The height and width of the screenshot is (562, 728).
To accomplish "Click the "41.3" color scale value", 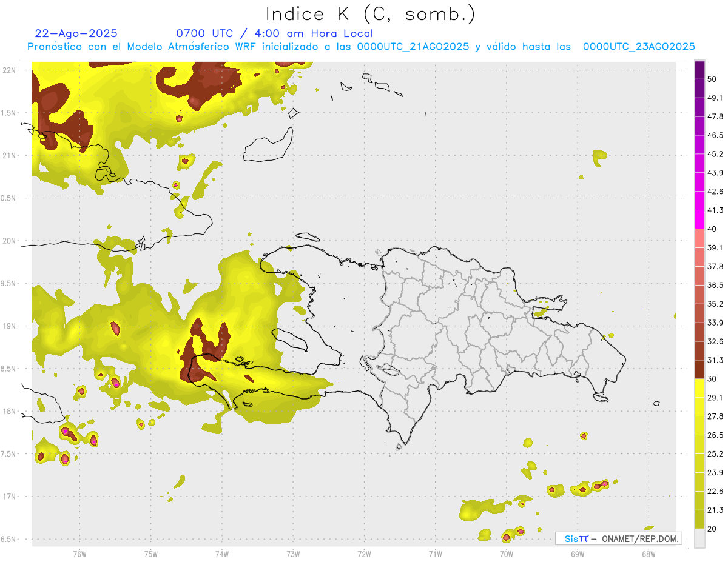I will pos(715,210).
